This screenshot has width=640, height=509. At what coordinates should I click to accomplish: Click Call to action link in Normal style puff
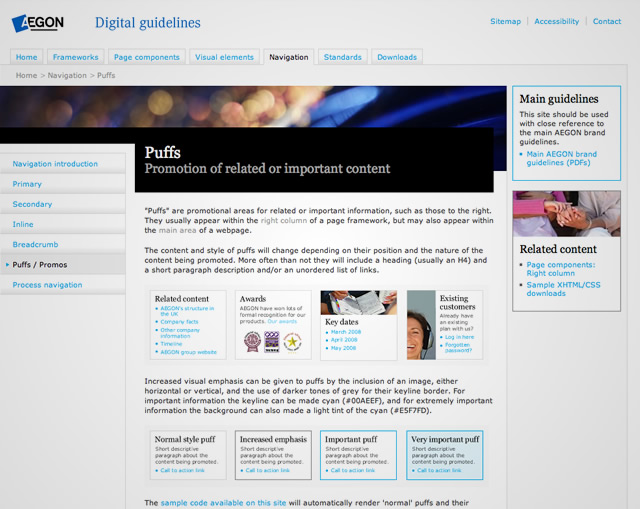coord(182,470)
